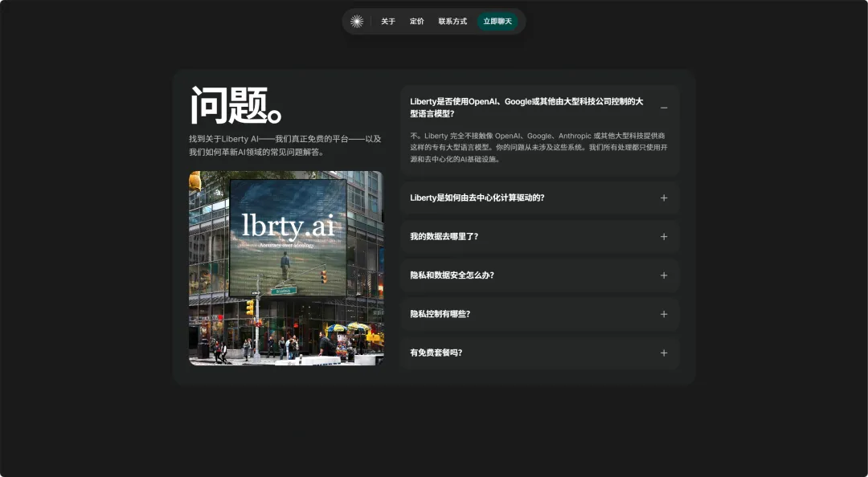Collapse the OpenAI/Google question with minus icon
This screenshot has height=477, width=868.
[x=664, y=108]
